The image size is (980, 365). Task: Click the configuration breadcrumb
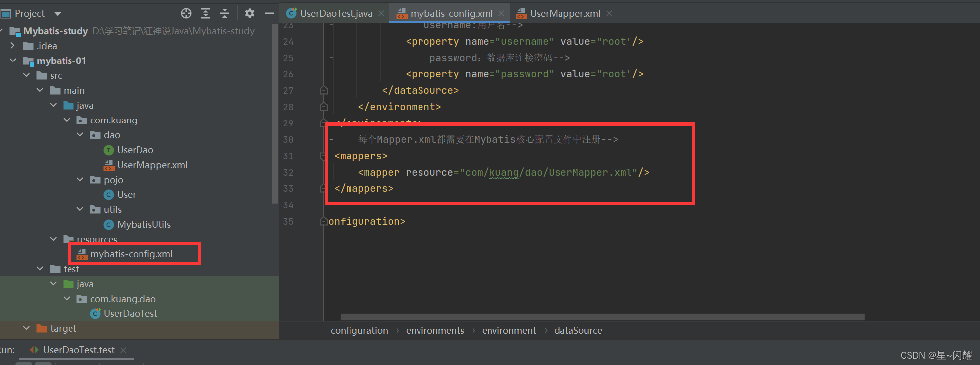(x=359, y=330)
